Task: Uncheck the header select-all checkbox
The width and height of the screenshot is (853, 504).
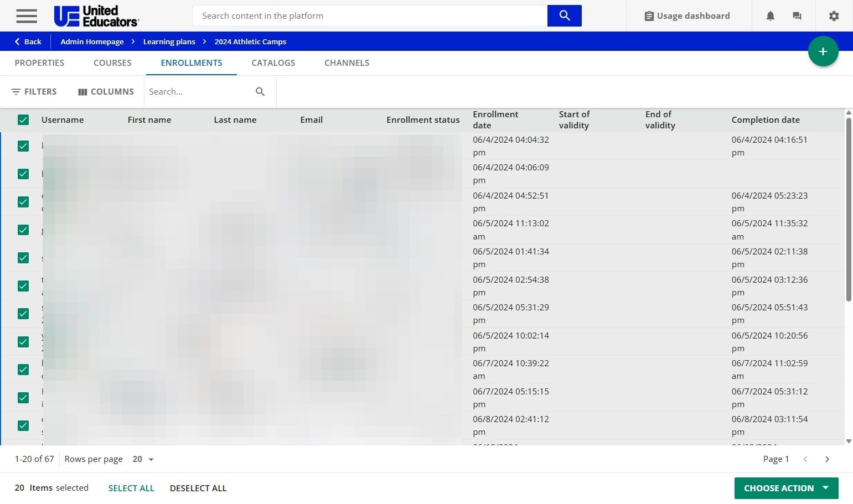Action: coord(23,120)
